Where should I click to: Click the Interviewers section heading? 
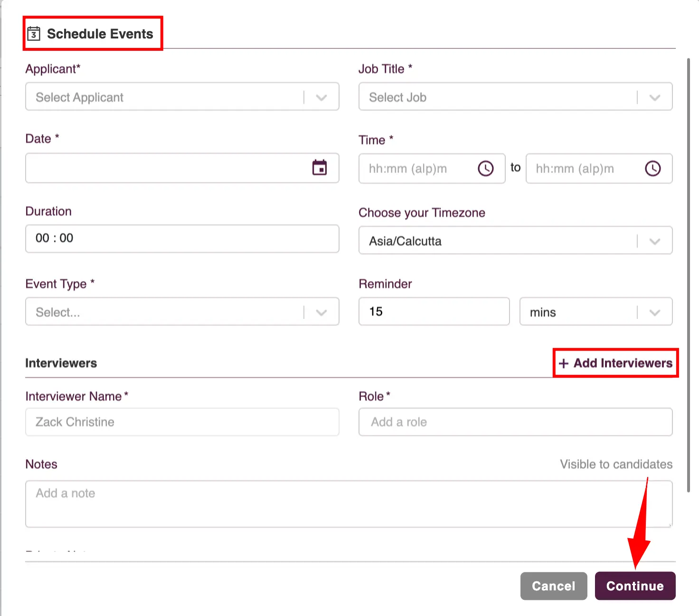(61, 363)
